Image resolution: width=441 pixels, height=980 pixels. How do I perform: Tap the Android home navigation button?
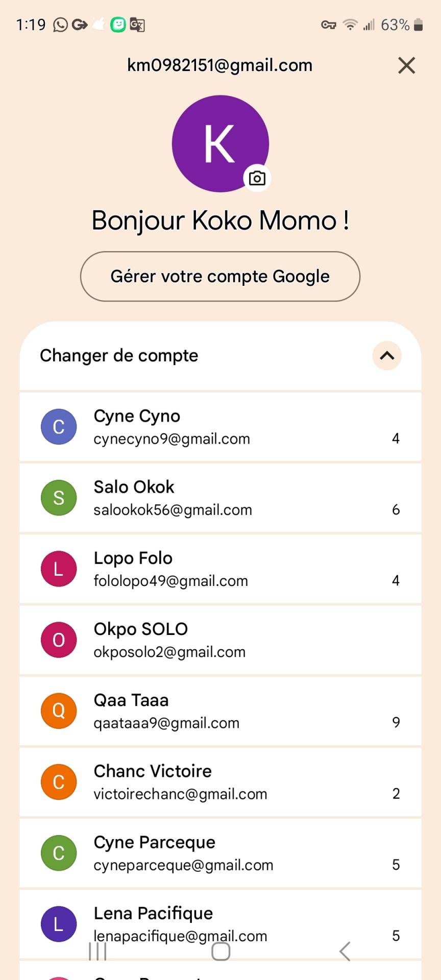(x=220, y=951)
